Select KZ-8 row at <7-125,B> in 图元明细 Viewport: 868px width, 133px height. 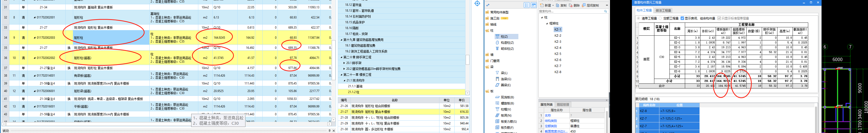(x=667, y=111)
